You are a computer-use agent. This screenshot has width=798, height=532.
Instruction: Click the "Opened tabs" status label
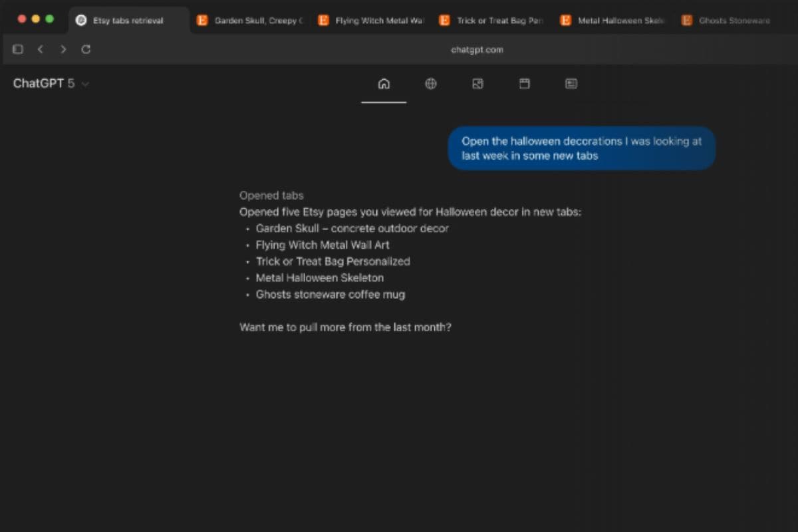click(271, 196)
